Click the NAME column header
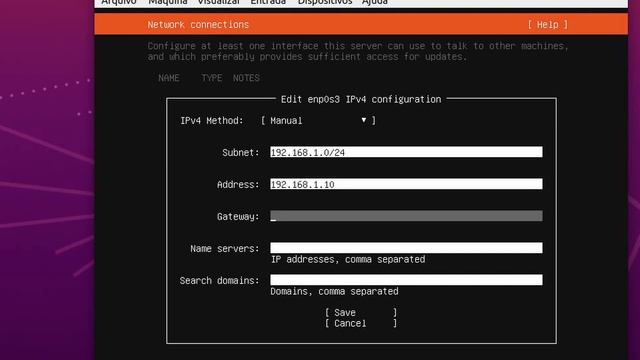Image resolution: width=640 pixels, height=360 pixels. tap(169, 78)
